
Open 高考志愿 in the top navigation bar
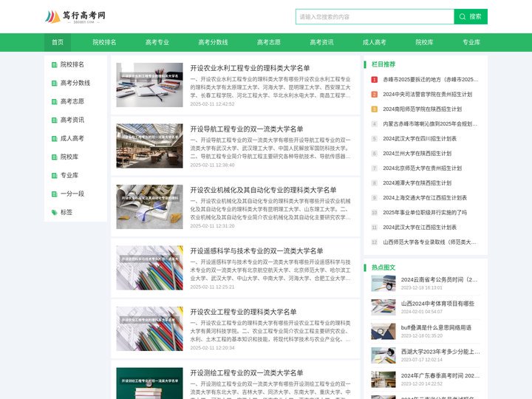point(269,42)
